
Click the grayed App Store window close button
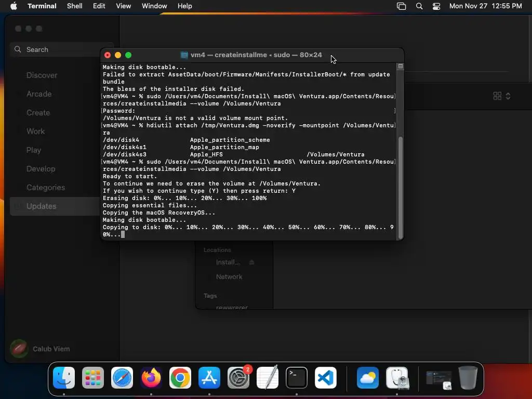coord(18,29)
